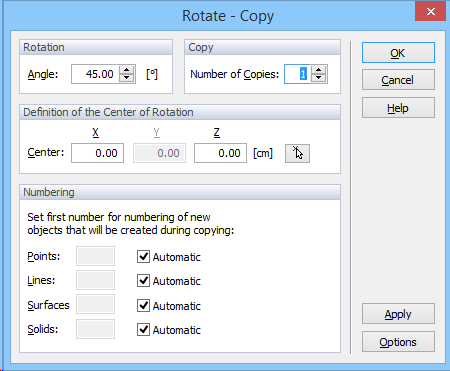Viewport: 450px width, 371px height.
Task: Increase Number of Copies with up arrow
Action: click(x=319, y=70)
